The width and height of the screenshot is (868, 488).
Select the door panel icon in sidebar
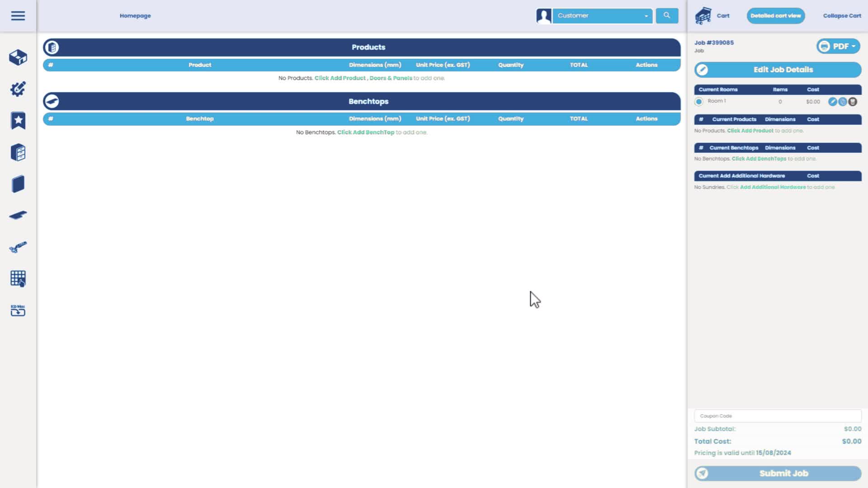click(x=18, y=184)
